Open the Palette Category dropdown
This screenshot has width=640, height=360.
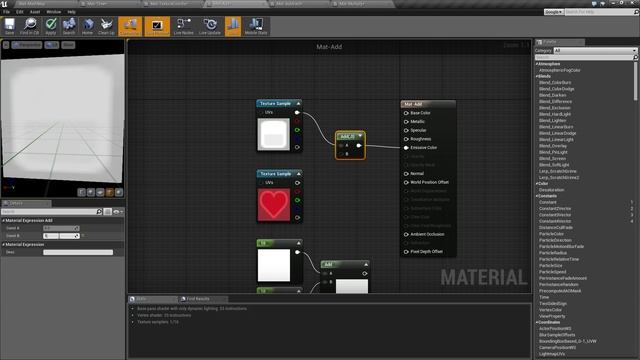tap(595, 51)
